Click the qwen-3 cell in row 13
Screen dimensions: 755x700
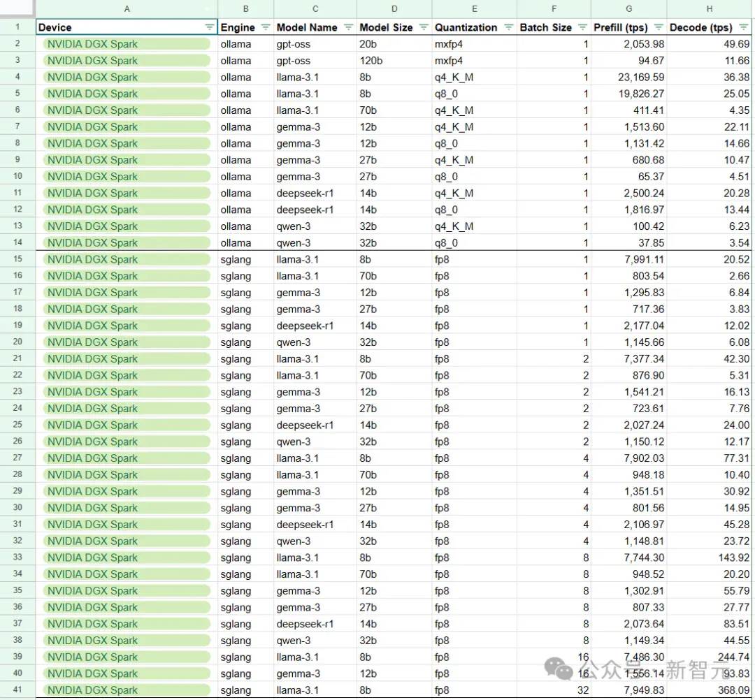[315, 226]
